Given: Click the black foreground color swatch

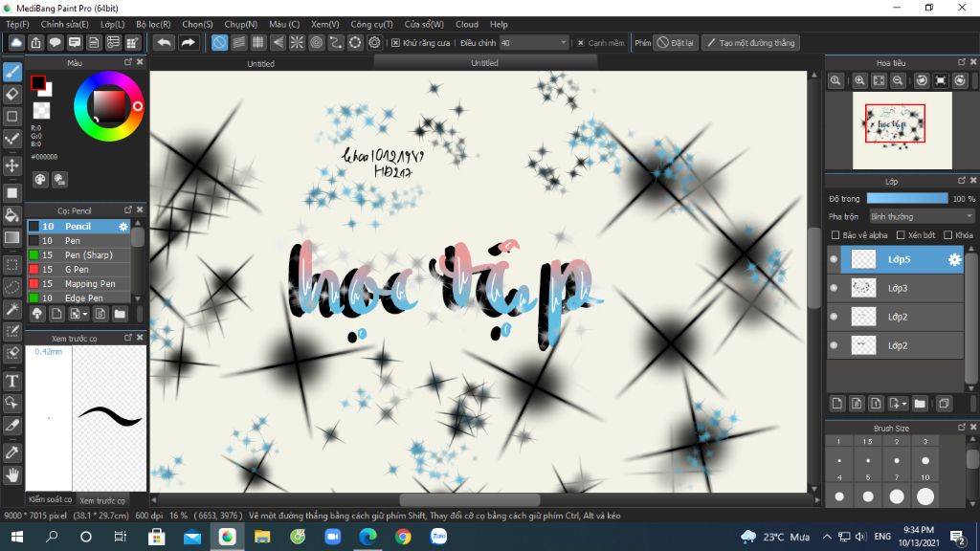Looking at the screenshot, I should [x=37, y=82].
